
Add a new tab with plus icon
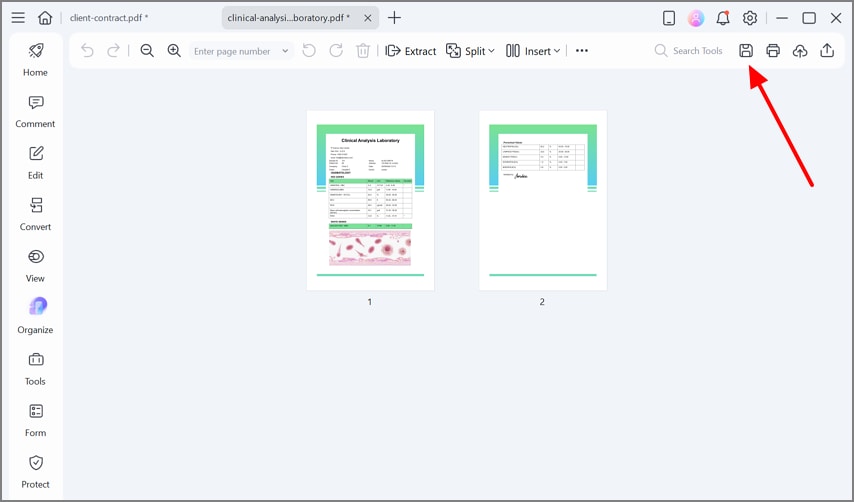coord(394,18)
